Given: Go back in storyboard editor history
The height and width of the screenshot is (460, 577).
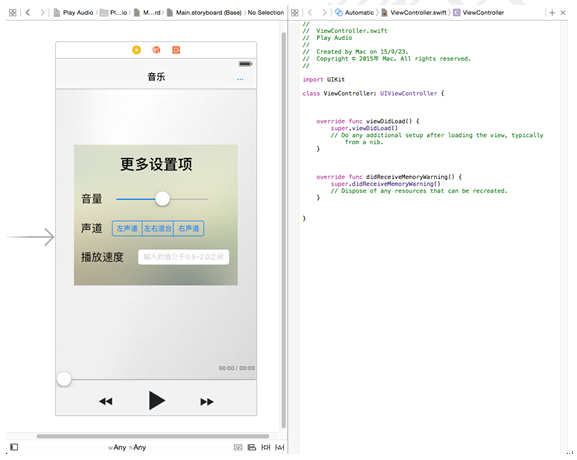Looking at the screenshot, I should [28, 13].
